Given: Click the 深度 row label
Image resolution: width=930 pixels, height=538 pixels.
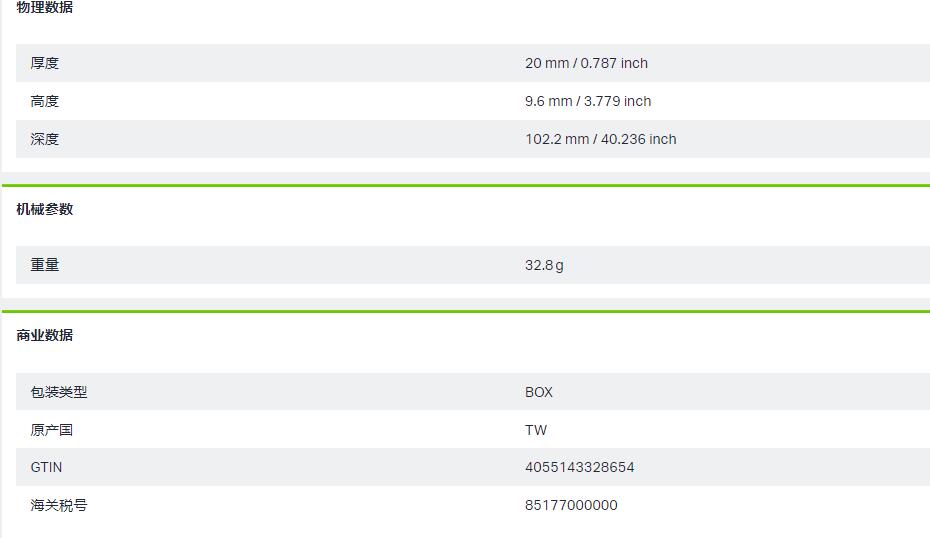Looking at the screenshot, I should click(x=44, y=139).
